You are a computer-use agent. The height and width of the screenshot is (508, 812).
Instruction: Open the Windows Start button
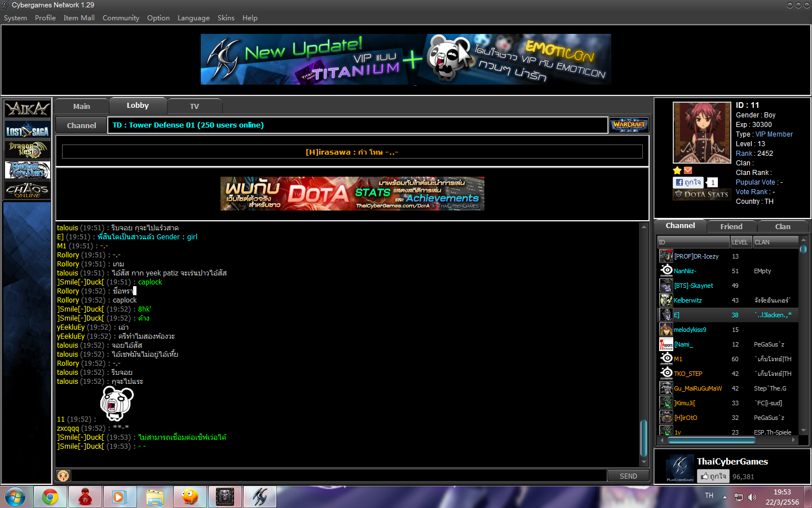[x=15, y=497]
